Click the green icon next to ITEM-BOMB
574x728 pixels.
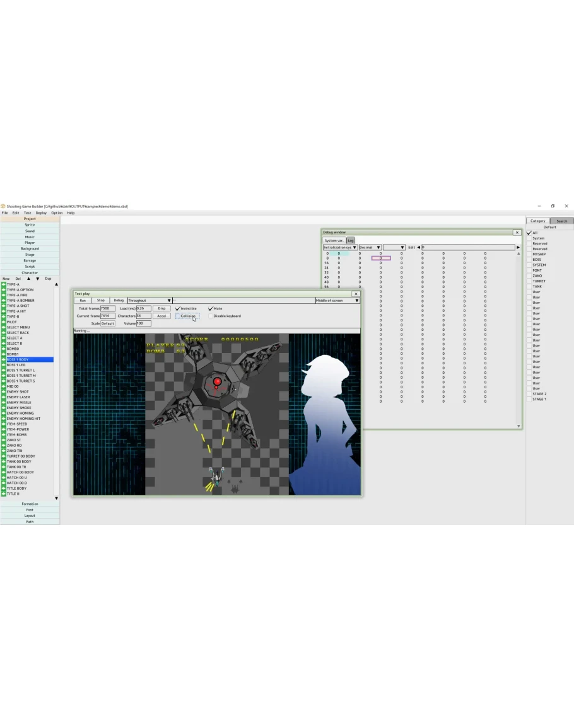click(3, 435)
